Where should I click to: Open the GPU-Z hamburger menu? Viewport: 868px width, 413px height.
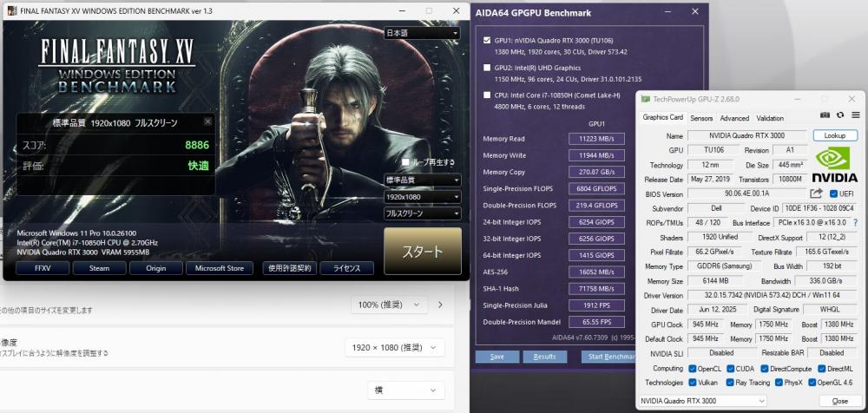(855, 115)
